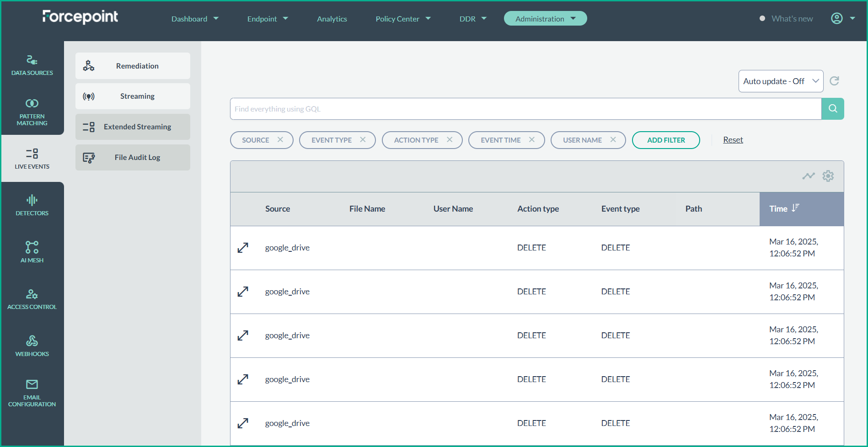Go to Pattern Matching section
868x447 pixels.
click(32, 112)
